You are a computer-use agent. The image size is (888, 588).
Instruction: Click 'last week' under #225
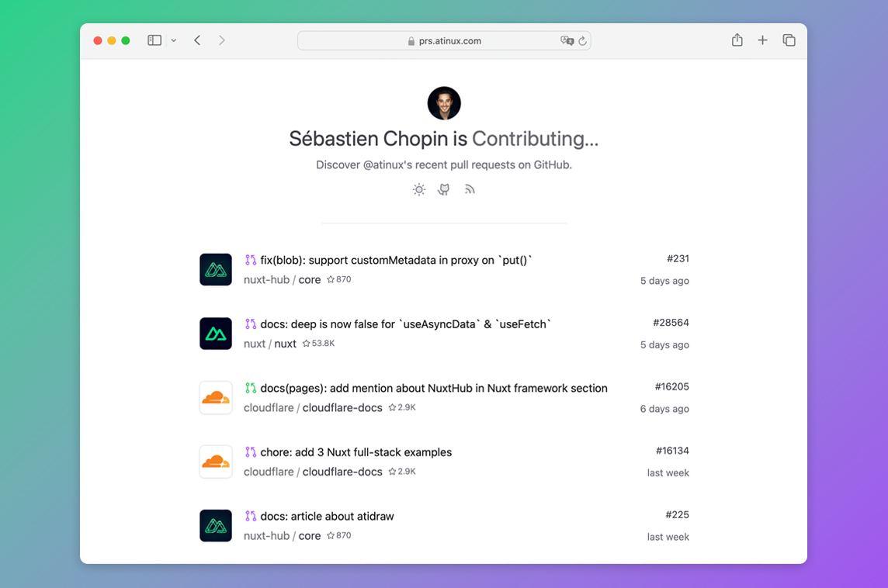(668, 537)
